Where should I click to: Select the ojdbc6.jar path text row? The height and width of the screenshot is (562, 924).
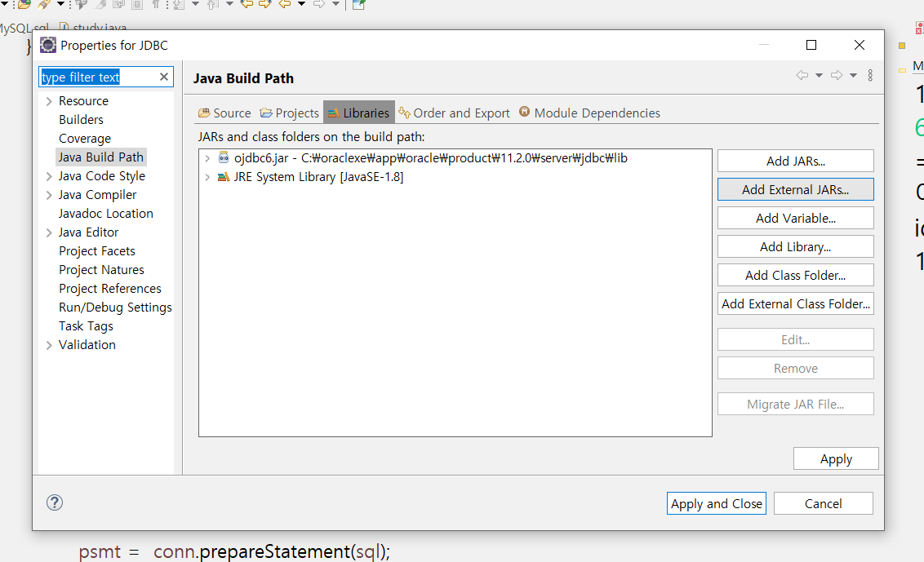click(431, 158)
